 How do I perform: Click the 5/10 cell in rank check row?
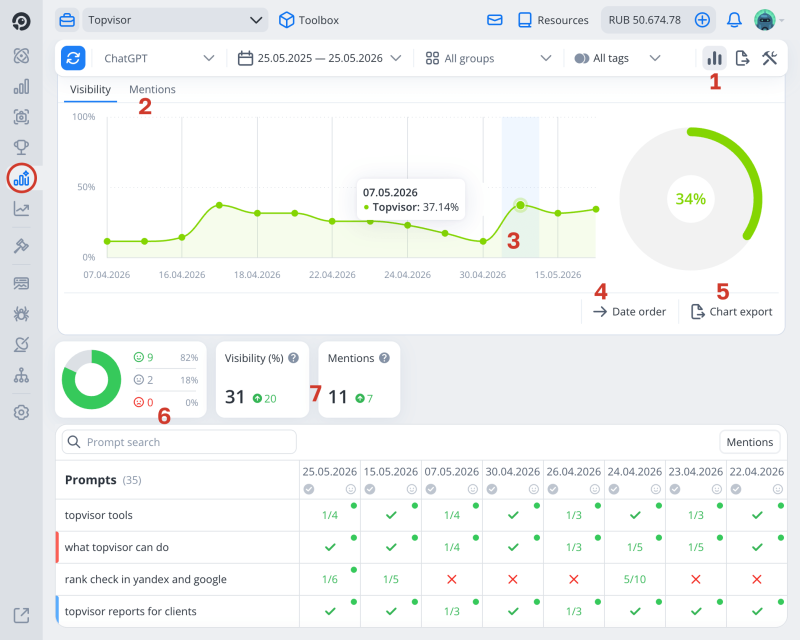[x=635, y=579]
